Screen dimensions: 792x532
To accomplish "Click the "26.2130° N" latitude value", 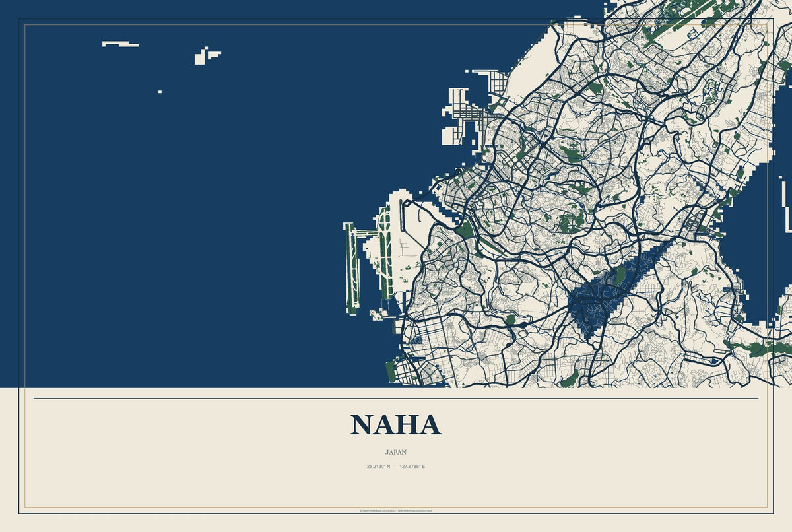I will [379, 467].
